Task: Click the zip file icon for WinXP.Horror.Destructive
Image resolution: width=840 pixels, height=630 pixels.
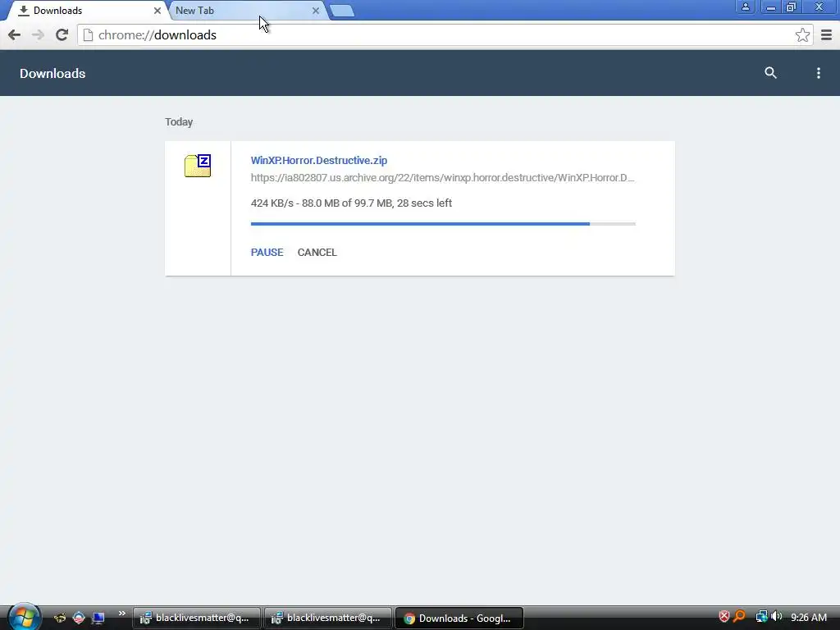Action: coord(198,166)
